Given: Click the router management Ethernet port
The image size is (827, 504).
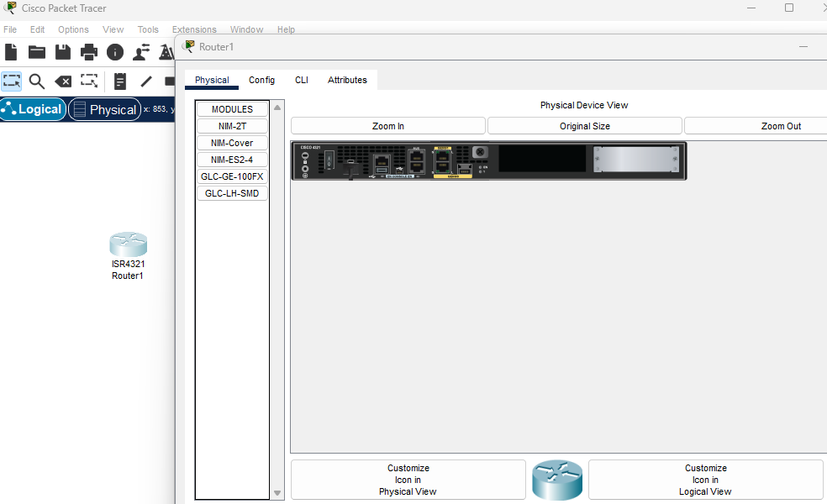Looking at the screenshot, I should (x=382, y=160).
